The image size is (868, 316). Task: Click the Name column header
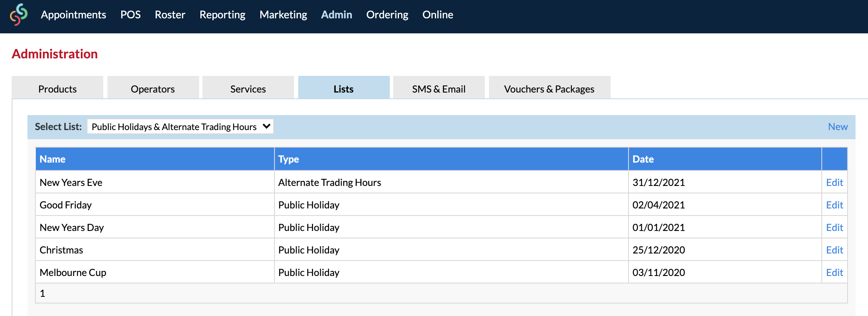pyautogui.click(x=155, y=159)
